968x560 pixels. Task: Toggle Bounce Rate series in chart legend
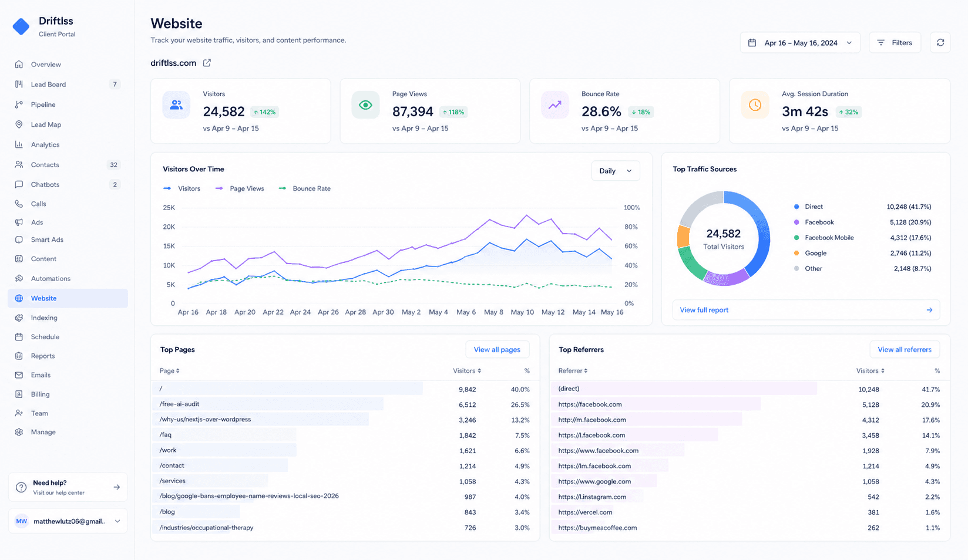[x=304, y=188]
